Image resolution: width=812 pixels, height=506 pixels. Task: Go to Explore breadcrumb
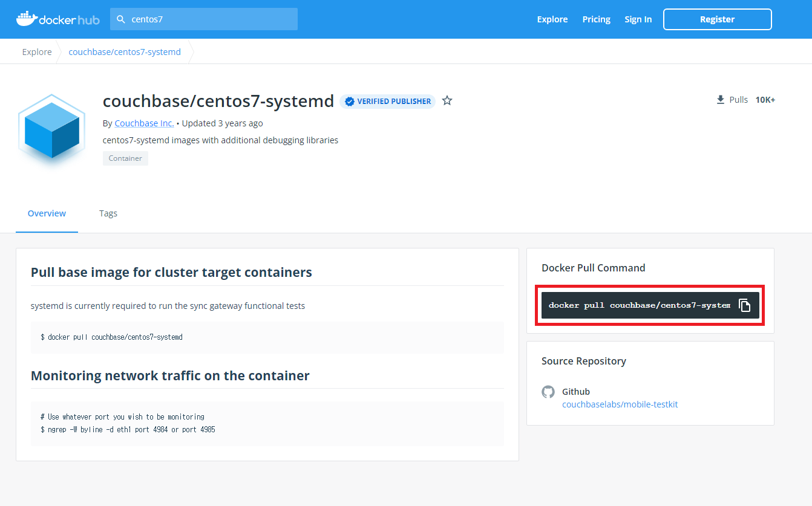pyautogui.click(x=37, y=52)
